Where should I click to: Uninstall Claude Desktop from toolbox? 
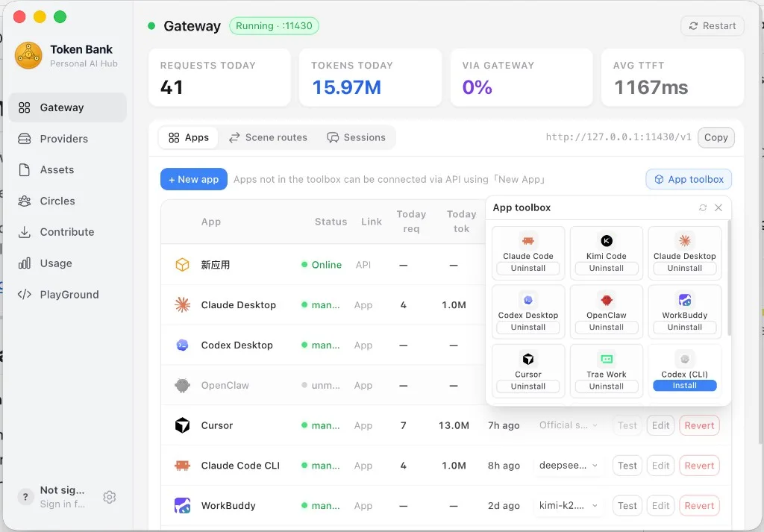point(685,268)
